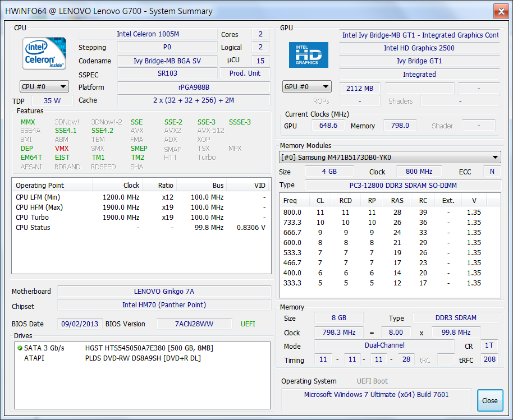Select the CPU LFM (Min) row
Screen dimensions: 513x420
coord(141,197)
